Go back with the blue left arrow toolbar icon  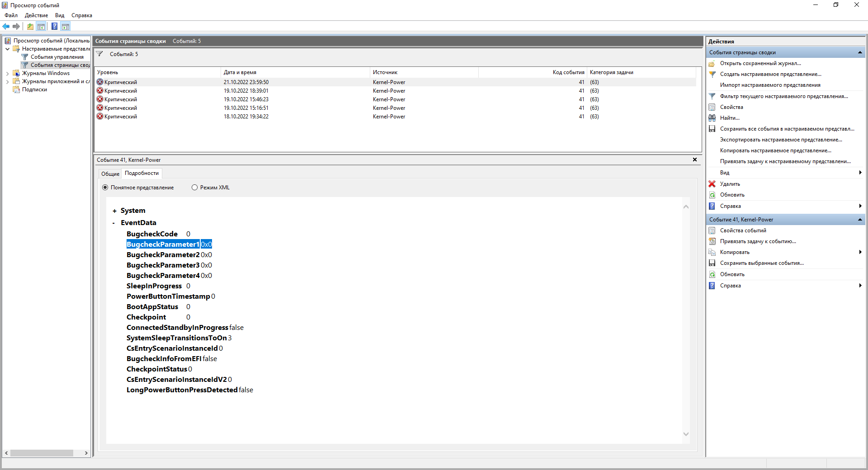coord(6,26)
